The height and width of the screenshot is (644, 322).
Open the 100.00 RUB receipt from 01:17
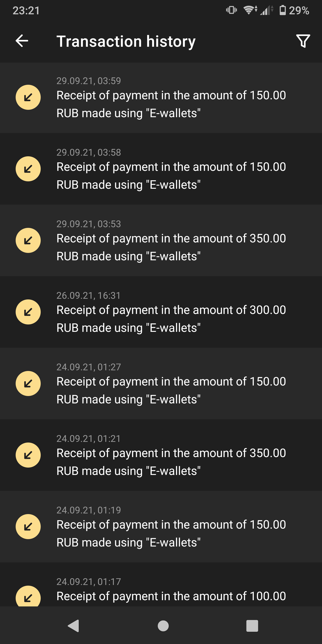(171, 596)
